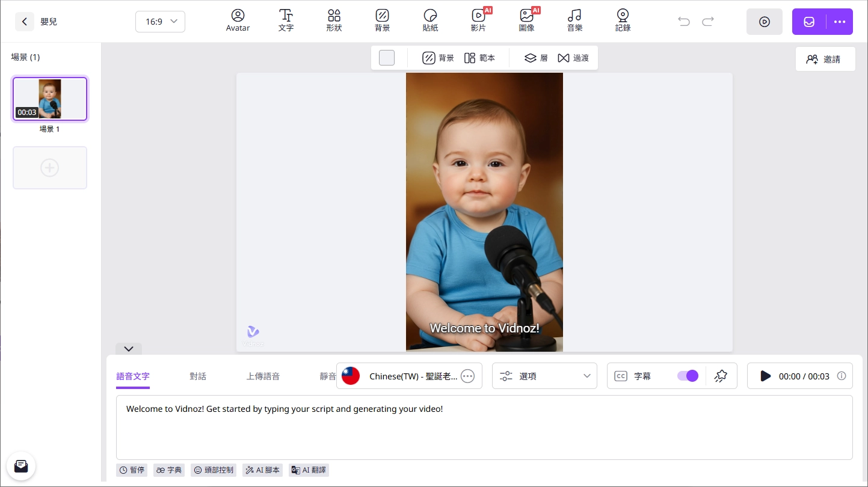Undo the last action
The width and height of the screenshot is (868, 487).
pos(684,22)
